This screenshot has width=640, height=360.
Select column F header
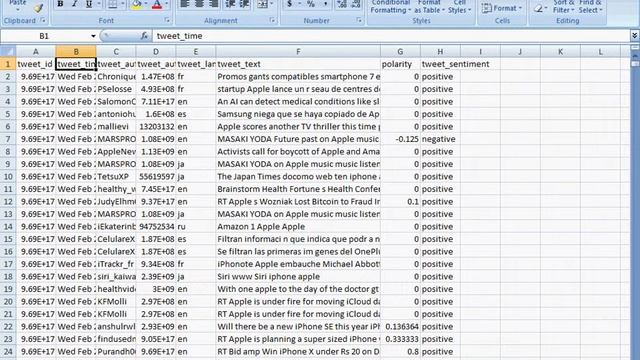coord(298,51)
